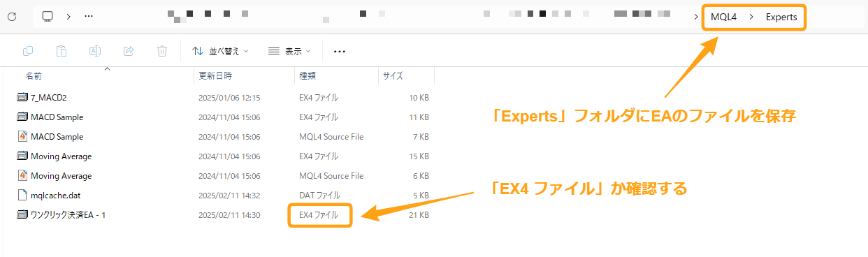868x257 pixels.
Task: Open the 表示 view dropdown
Action: coord(289,51)
